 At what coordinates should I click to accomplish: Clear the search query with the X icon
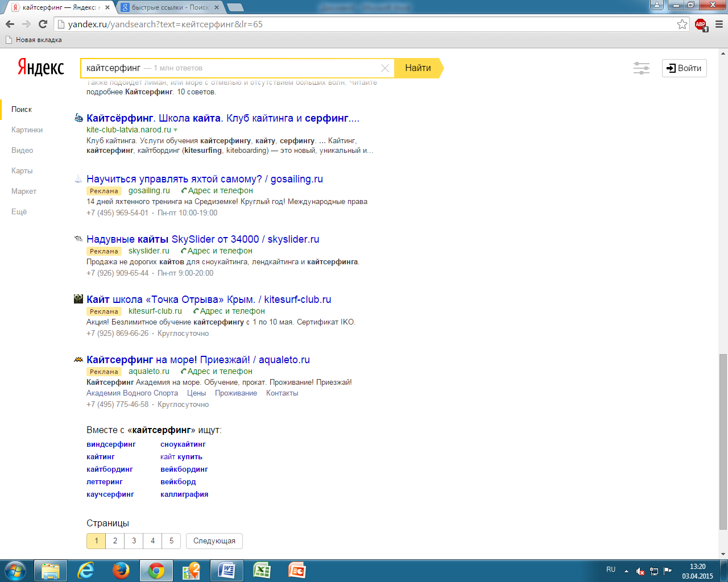click(x=385, y=68)
